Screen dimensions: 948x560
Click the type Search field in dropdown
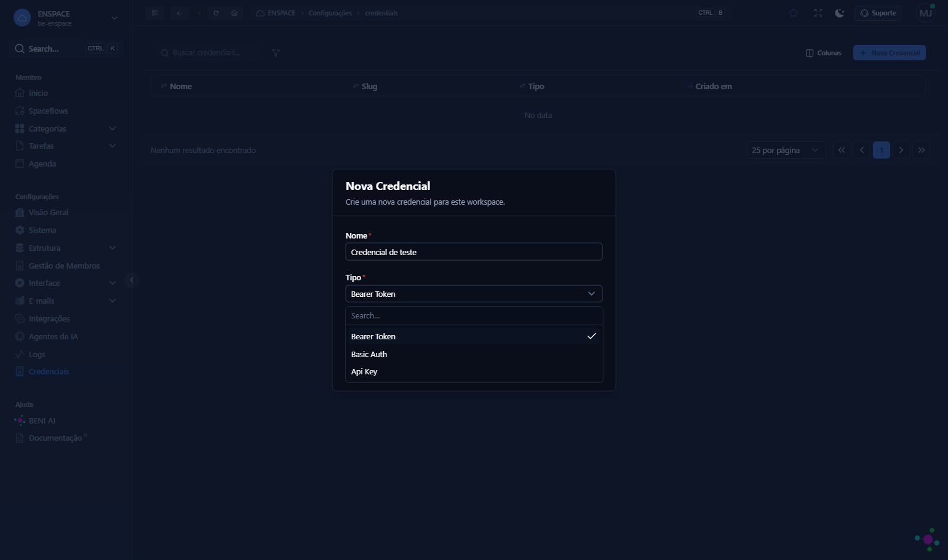474,315
